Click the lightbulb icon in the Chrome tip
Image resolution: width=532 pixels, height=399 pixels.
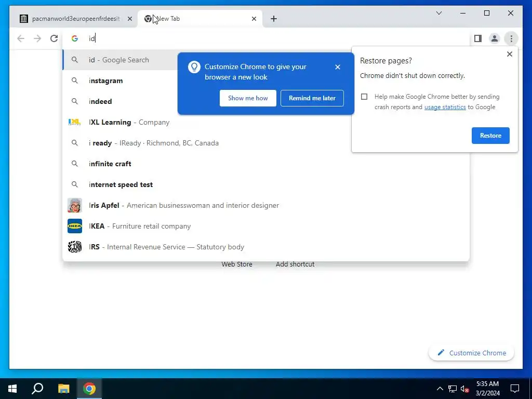point(194,67)
